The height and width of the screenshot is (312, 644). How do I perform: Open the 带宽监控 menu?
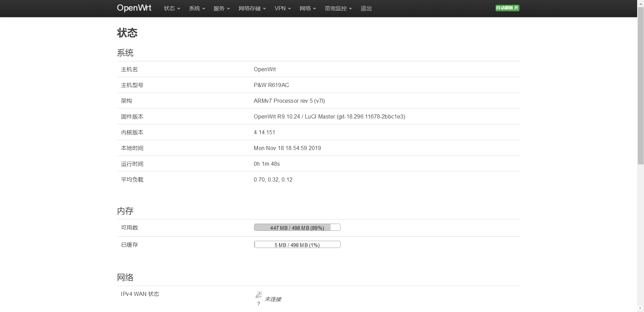point(338,9)
